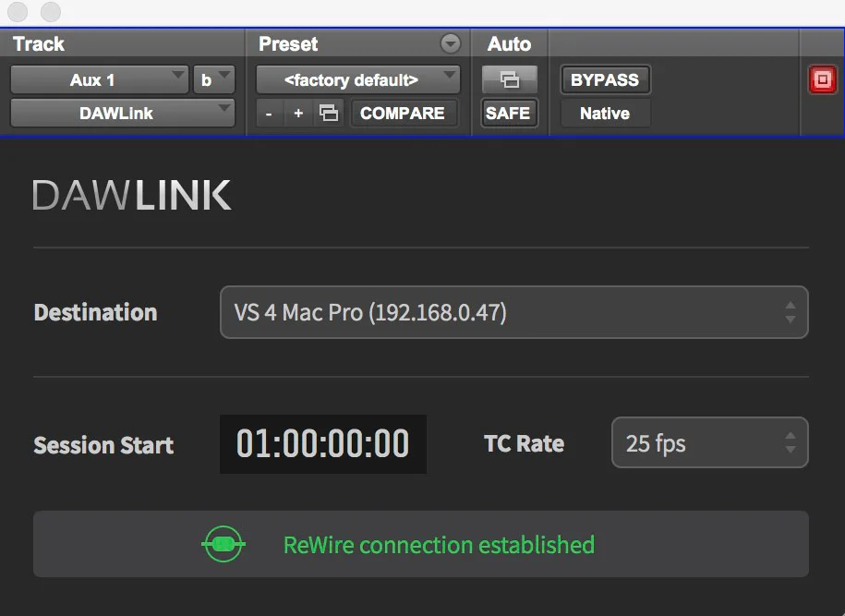
Task: Click ReWire connection established status text
Action: pos(439,545)
